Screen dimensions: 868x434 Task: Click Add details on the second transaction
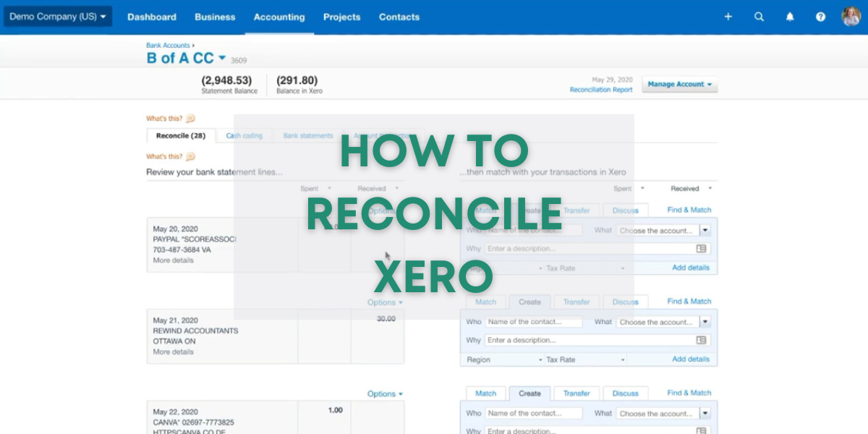click(690, 359)
